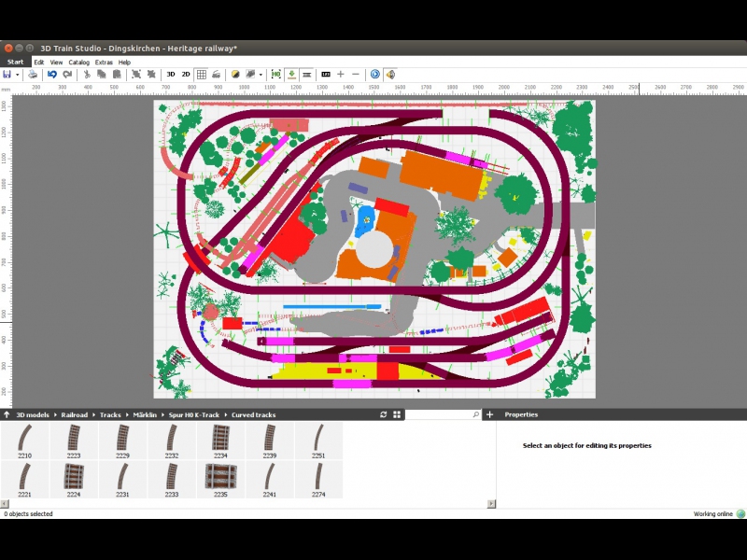Toggle the grid display

(202, 74)
